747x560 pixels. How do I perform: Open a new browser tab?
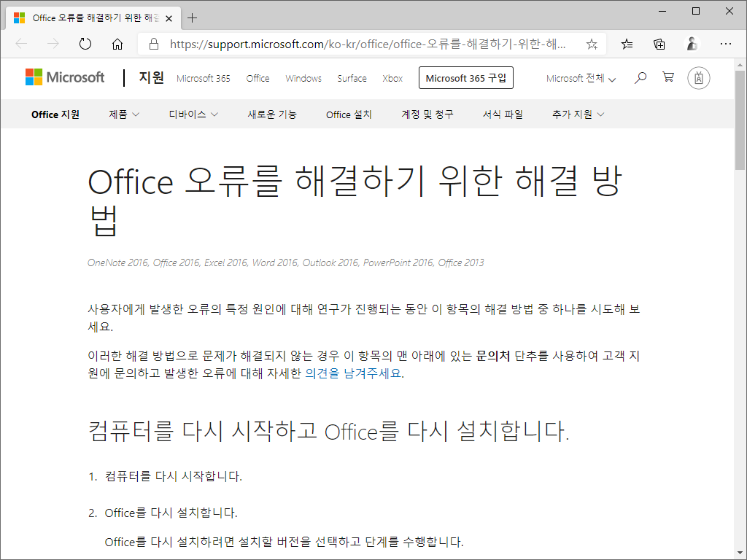click(192, 17)
